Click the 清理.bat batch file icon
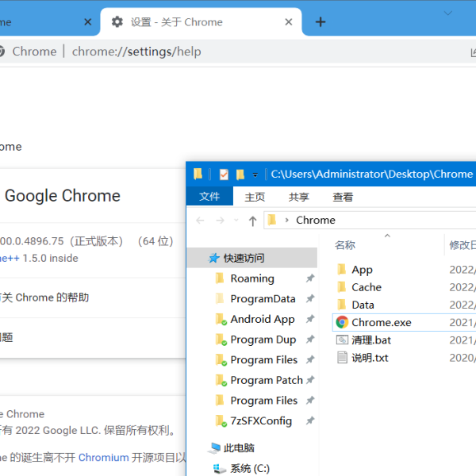This screenshot has width=476, height=476. point(342,340)
